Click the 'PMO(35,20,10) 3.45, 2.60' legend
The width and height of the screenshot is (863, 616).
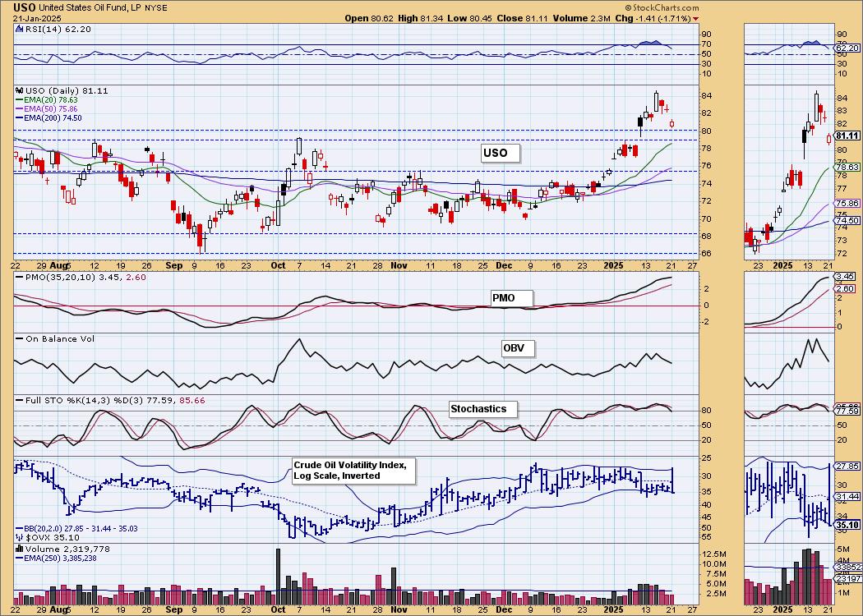pos(81,278)
